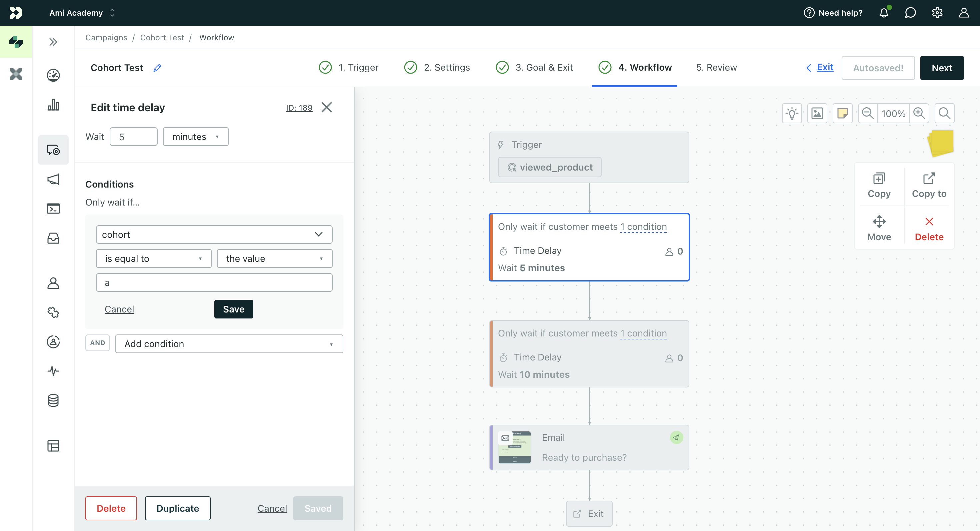Open Ami Academy workspace switcher
The image size is (980, 531).
pyautogui.click(x=82, y=13)
